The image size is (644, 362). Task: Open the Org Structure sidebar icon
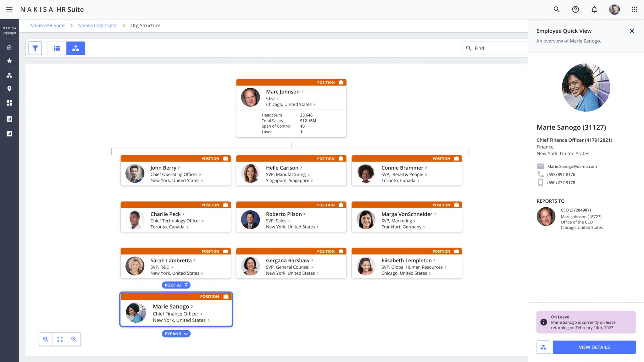[x=9, y=75]
